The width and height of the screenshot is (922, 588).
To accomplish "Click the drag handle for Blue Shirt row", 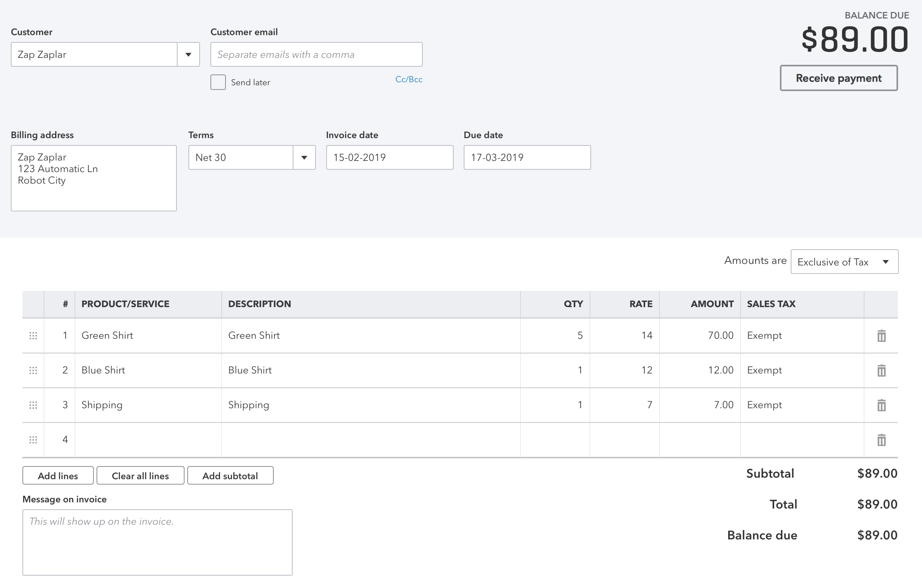I will (33, 370).
